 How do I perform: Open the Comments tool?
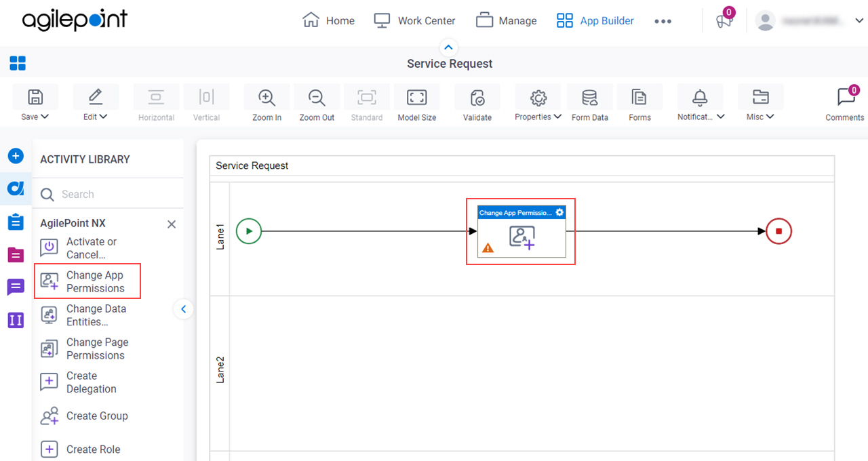[846, 103]
